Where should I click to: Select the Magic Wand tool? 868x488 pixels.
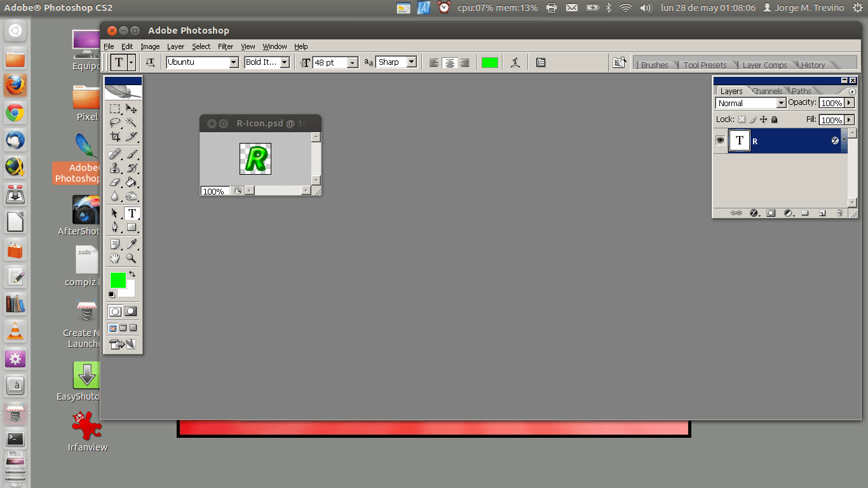click(x=132, y=123)
